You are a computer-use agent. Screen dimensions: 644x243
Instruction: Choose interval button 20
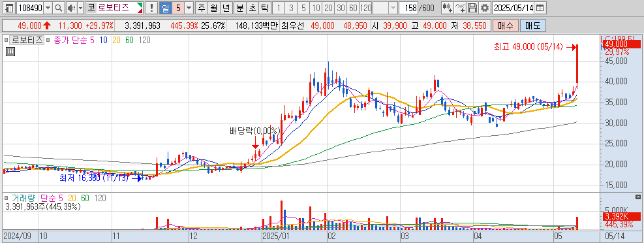tap(328, 7)
